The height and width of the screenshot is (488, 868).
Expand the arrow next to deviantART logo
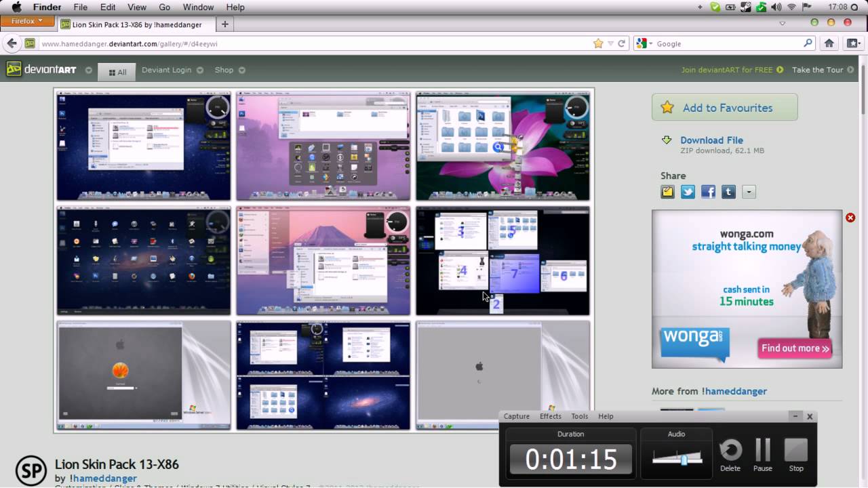[89, 70]
